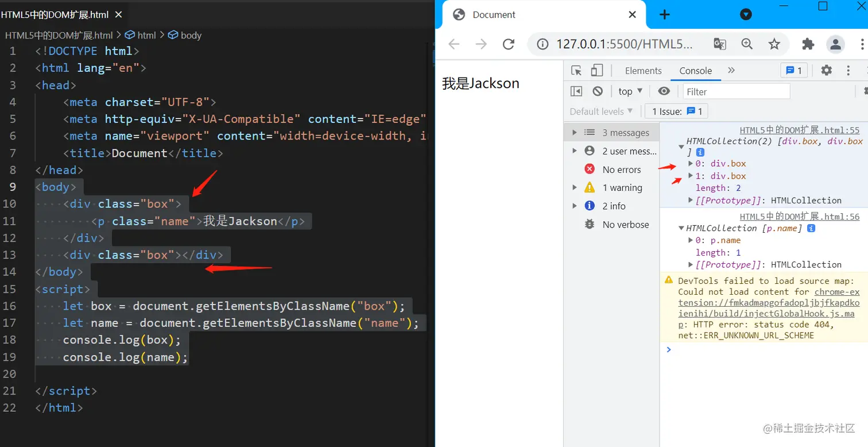Click the html breadcrumb item
The width and height of the screenshot is (868, 447).
click(141, 35)
